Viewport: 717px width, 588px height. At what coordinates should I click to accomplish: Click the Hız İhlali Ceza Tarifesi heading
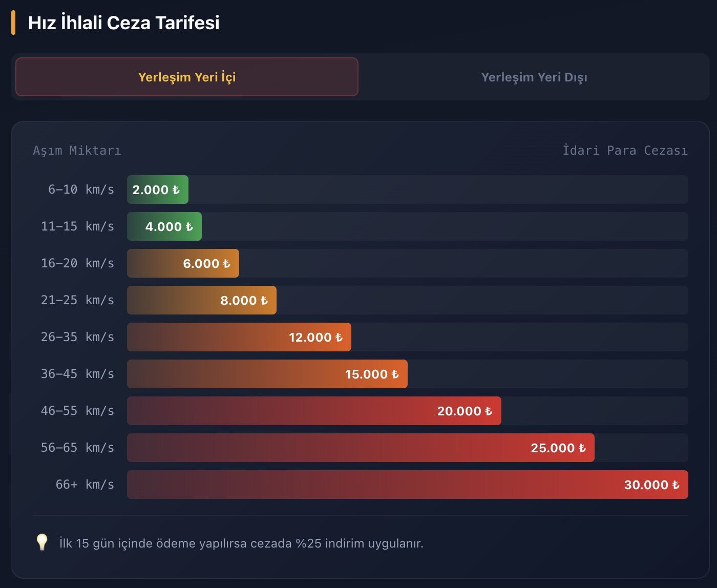[x=123, y=23]
